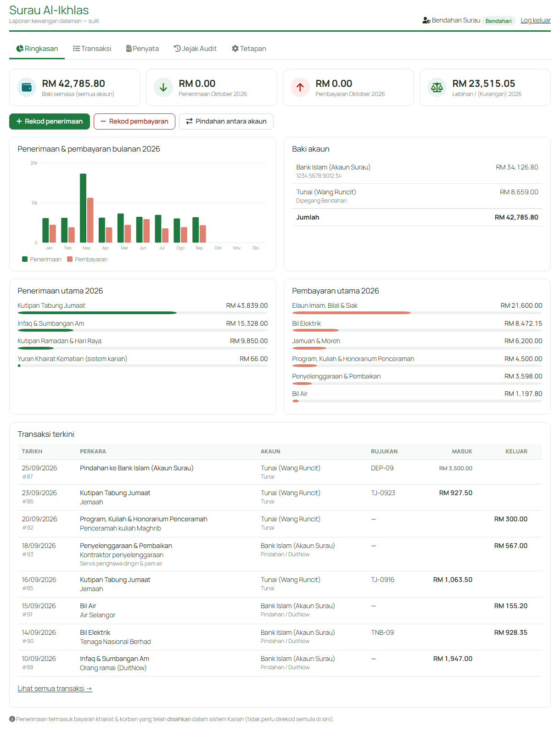Click the tall green Mac receipts bar

[x=83, y=208]
